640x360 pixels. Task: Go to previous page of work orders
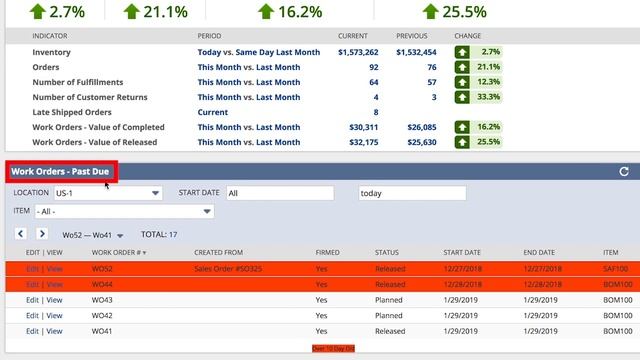(21, 234)
